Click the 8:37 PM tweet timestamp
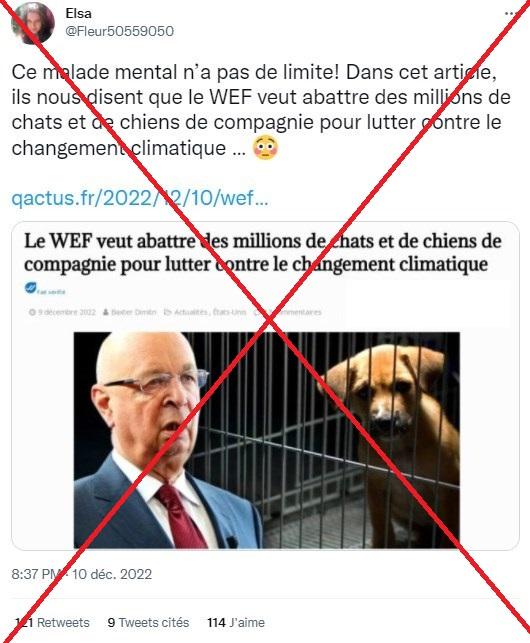Viewport: 530px width, 643px height. [x=36, y=574]
